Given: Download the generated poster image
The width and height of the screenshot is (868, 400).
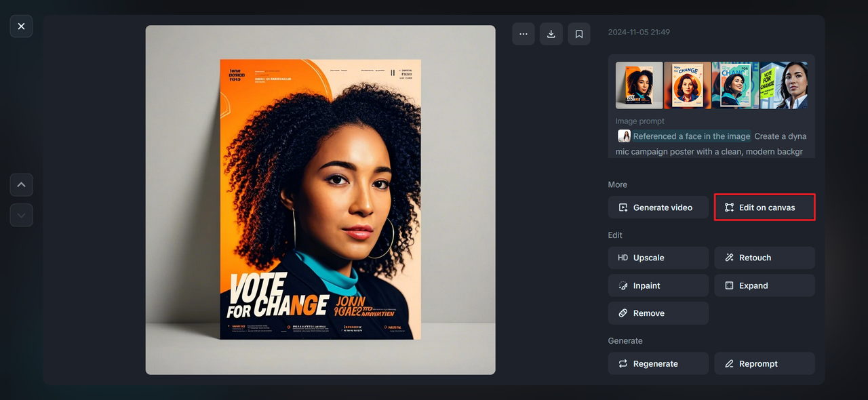Looking at the screenshot, I should (x=551, y=34).
